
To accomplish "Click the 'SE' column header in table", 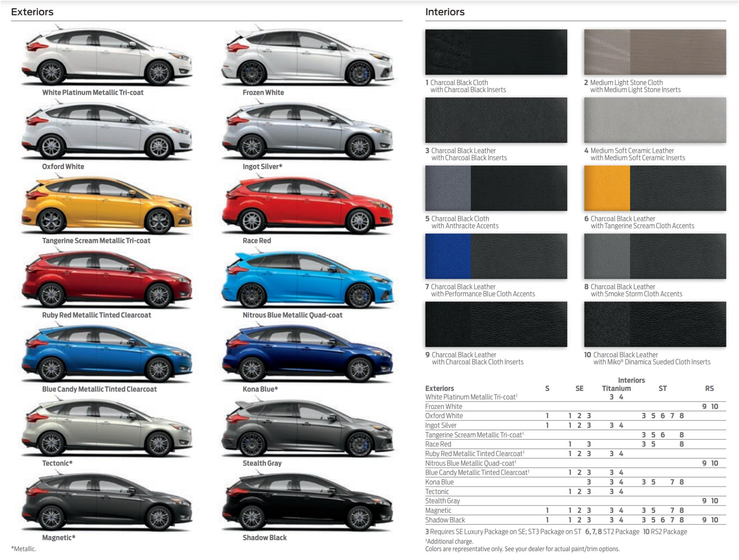I will pyautogui.click(x=579, y=388).
